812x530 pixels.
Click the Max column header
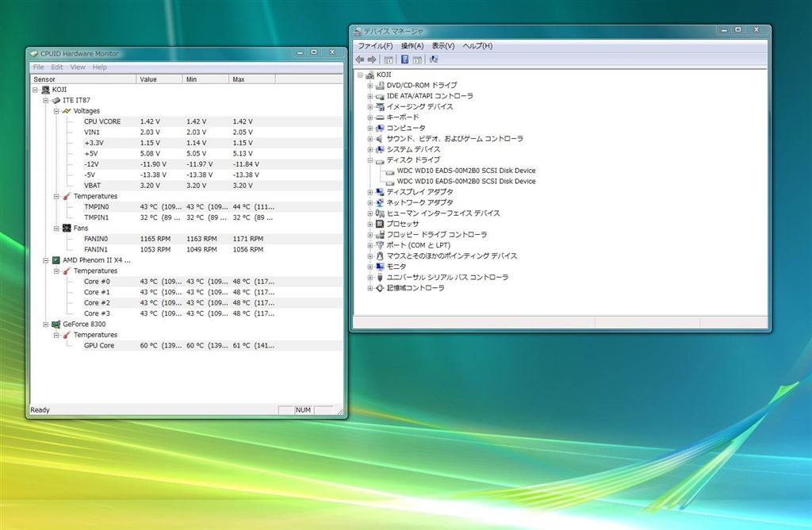click(251, 79)
